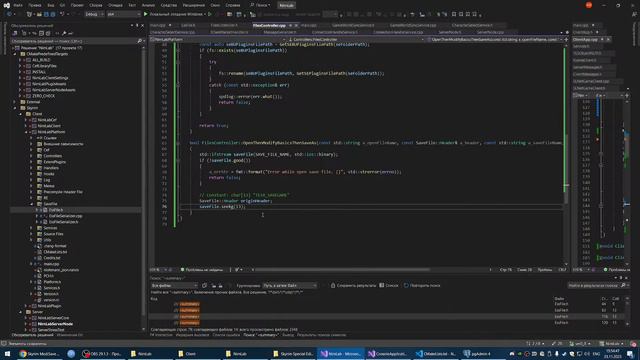The height and width of the screenshot is (360, 640).
Task: Expand the Controllers folder
Action: tap(31, 156)
